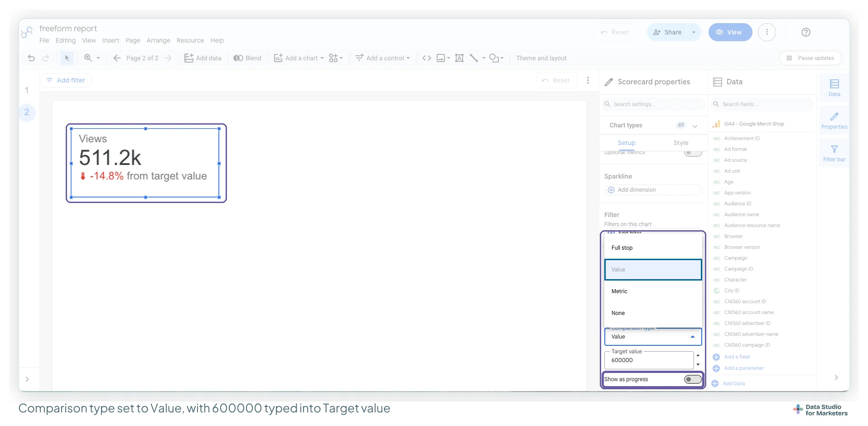Screen dimensions: 868x426
Task: Open the Resource menu
Action: [190, 40]
